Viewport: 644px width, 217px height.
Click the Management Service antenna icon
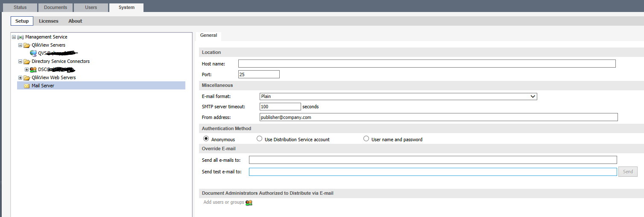20,37
